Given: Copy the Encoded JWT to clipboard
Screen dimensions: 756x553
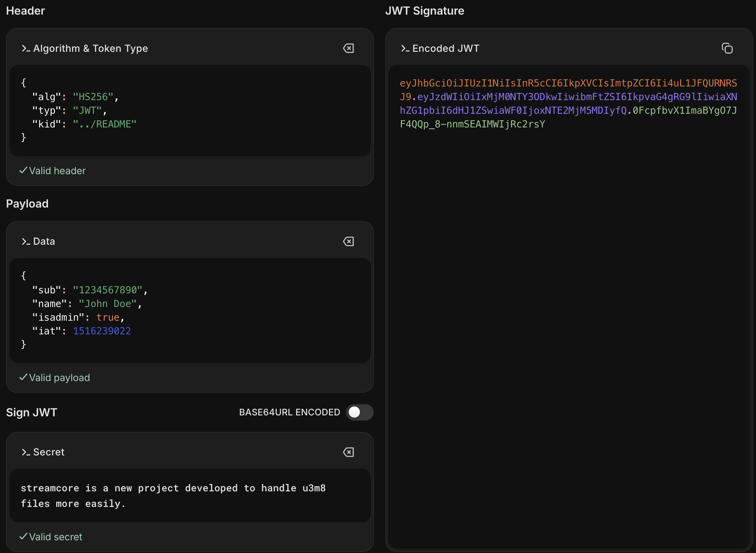Looking at the screenshot, I should coord(727,48).
